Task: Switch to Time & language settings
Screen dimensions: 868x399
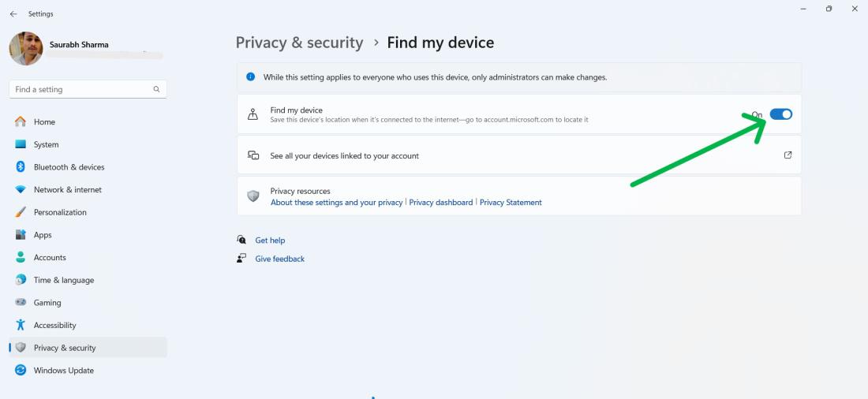Action: click(x=63, y=280)
